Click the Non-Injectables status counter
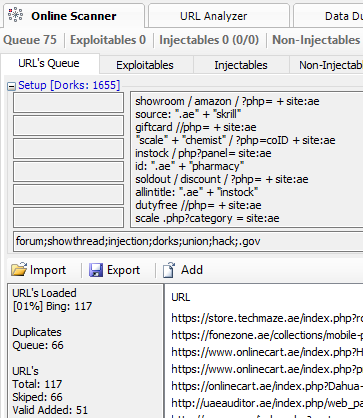The image size is (363, 418). pos(317,40)
